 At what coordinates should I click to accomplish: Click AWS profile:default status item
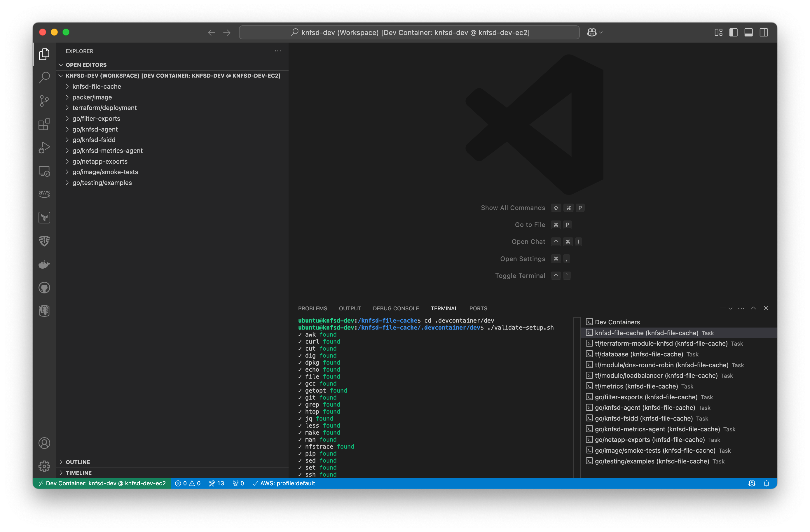pos(284,483)
